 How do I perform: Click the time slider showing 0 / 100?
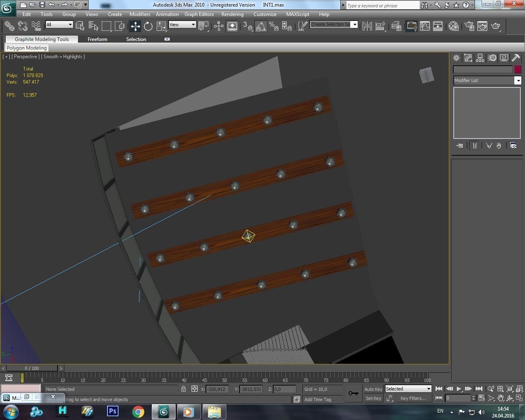[x=32, y=368]
